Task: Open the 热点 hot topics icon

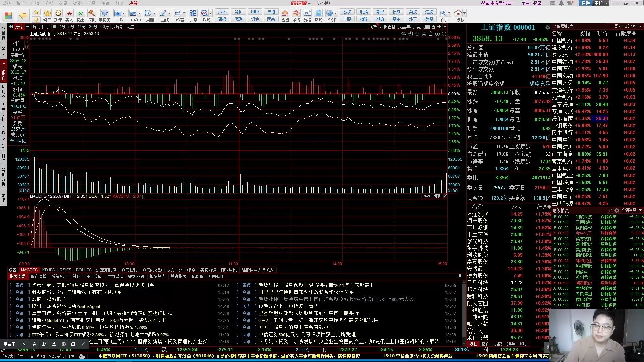Action: pyautogui.click(x=285, y=13)
